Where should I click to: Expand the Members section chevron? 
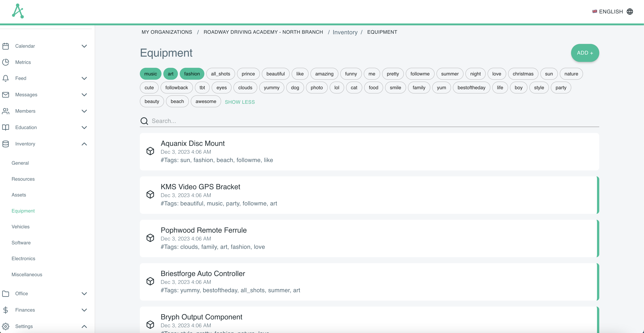click(x=84, y=111)
